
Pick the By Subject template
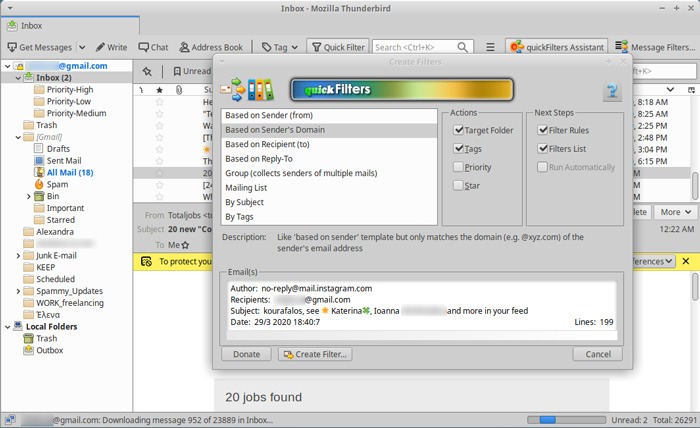[x=329, y=202]
